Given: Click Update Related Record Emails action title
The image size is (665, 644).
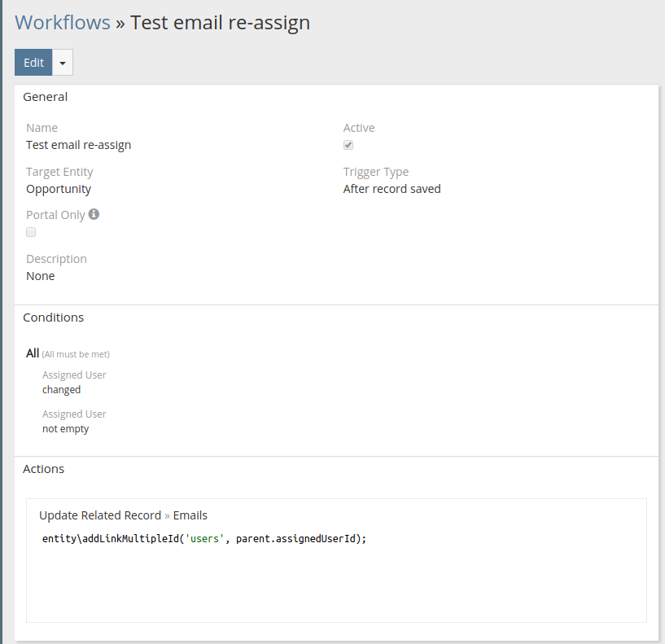Looking at the screenshot, I should coord(123,515).
